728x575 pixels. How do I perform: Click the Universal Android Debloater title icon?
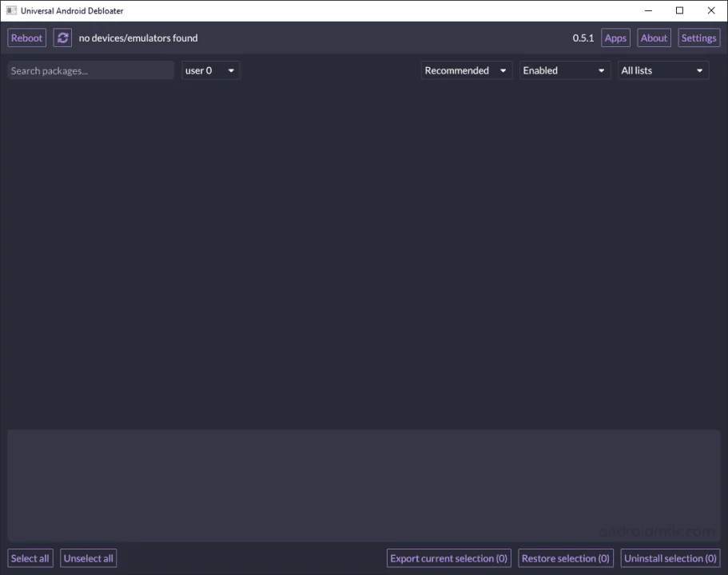[x=11, y=10]
